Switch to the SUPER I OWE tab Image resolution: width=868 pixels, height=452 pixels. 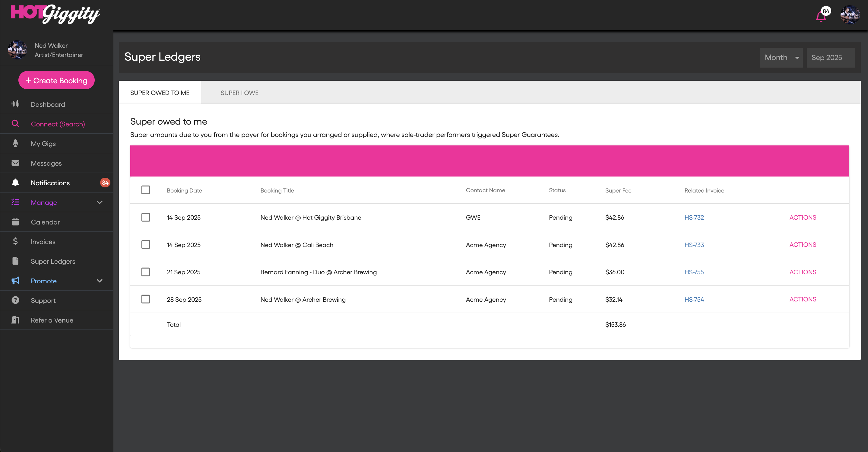click(239, 93)
